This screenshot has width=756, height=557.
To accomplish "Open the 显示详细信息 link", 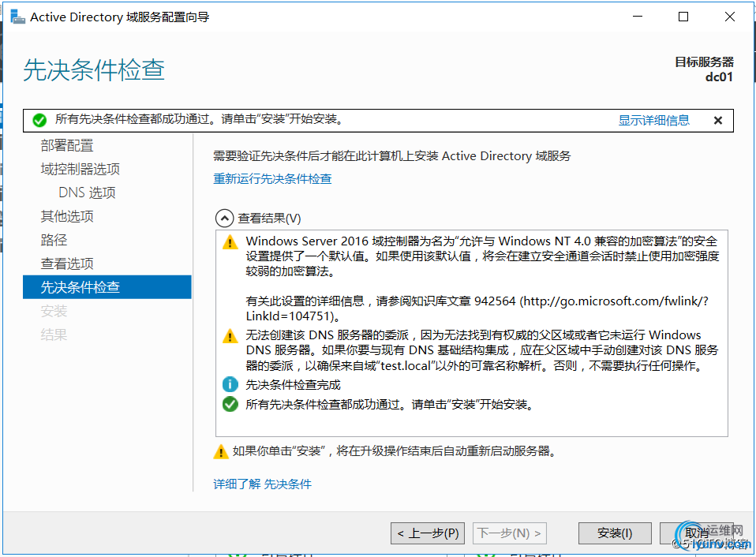I will click(x=653, y=120).
